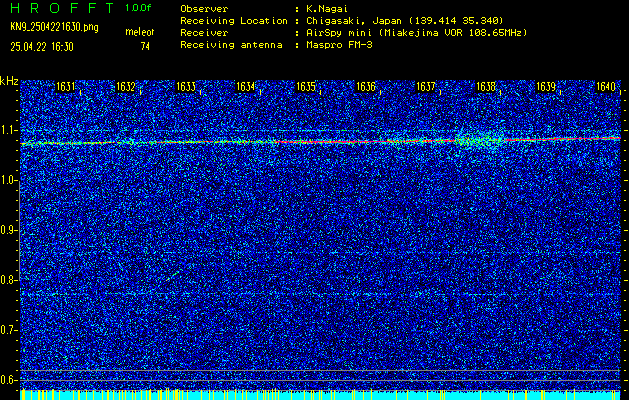Click the Receiving antenna label
This screenshot has width=629, height=400.
pyautogui.click(x=231, y=45)
